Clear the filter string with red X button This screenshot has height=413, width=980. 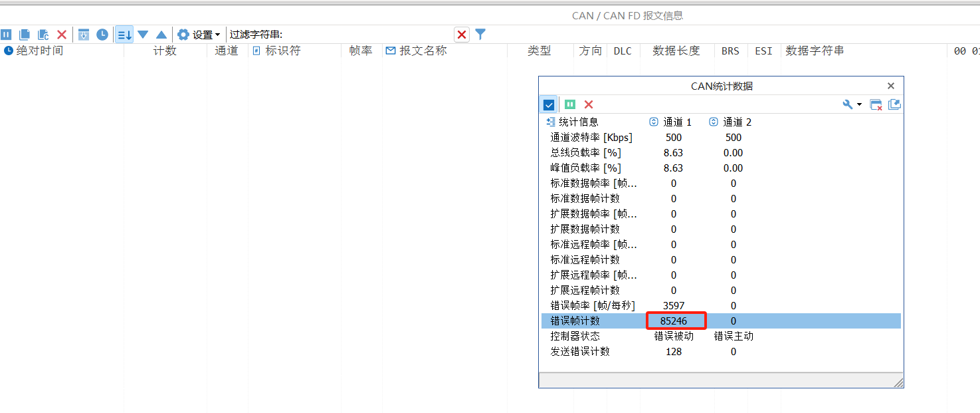pos(462,35)
